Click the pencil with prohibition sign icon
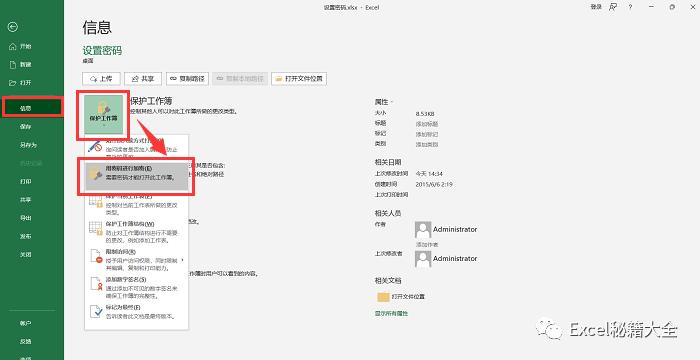 95,147
